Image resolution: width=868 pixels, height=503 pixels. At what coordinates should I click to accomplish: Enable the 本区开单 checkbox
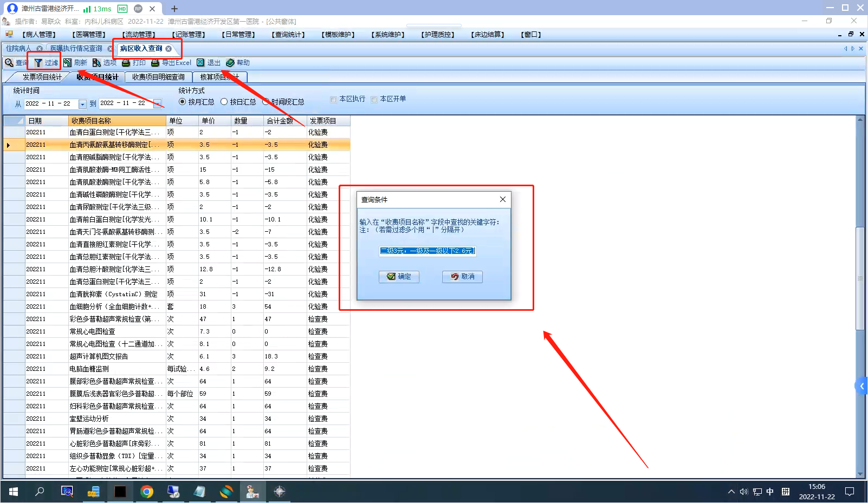point(374,99)
